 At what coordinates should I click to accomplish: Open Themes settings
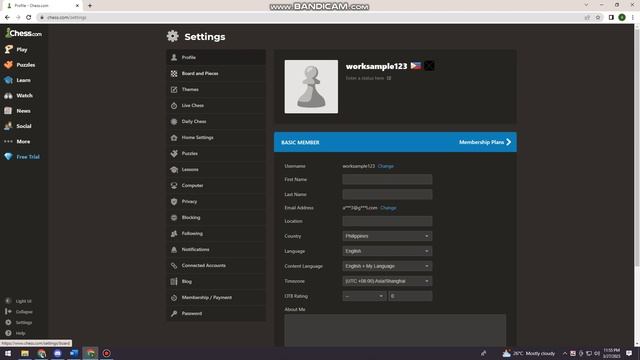[x=216, y=89]
